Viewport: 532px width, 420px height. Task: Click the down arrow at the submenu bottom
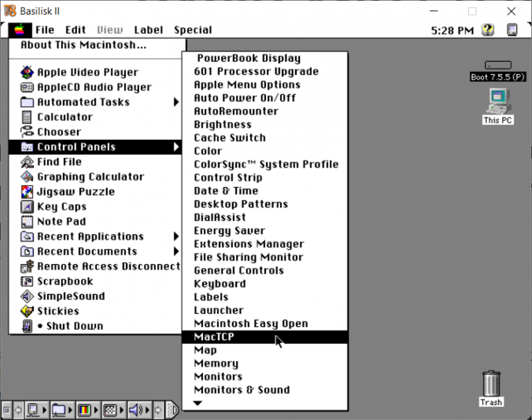coord(197,403)
